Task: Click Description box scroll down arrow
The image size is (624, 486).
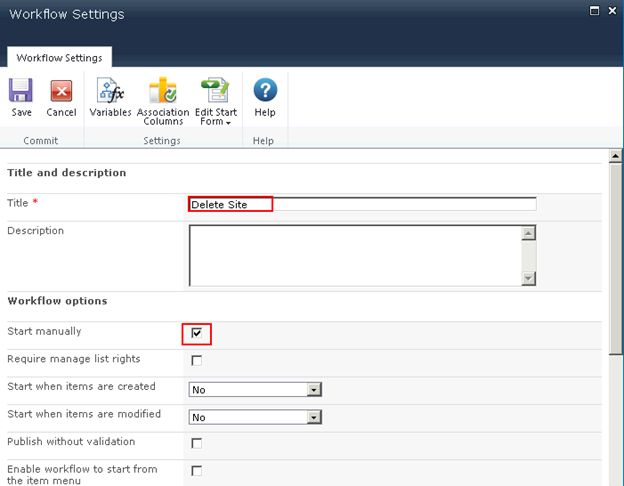Action: click(x=528, y=278)
